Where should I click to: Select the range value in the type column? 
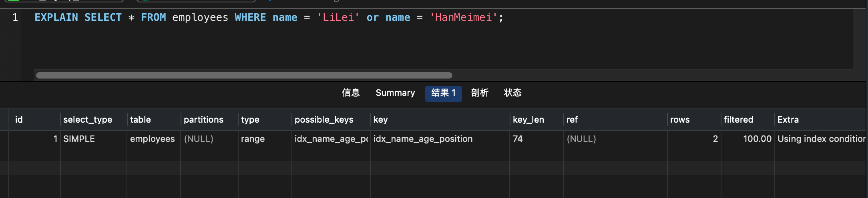[253, 139]
